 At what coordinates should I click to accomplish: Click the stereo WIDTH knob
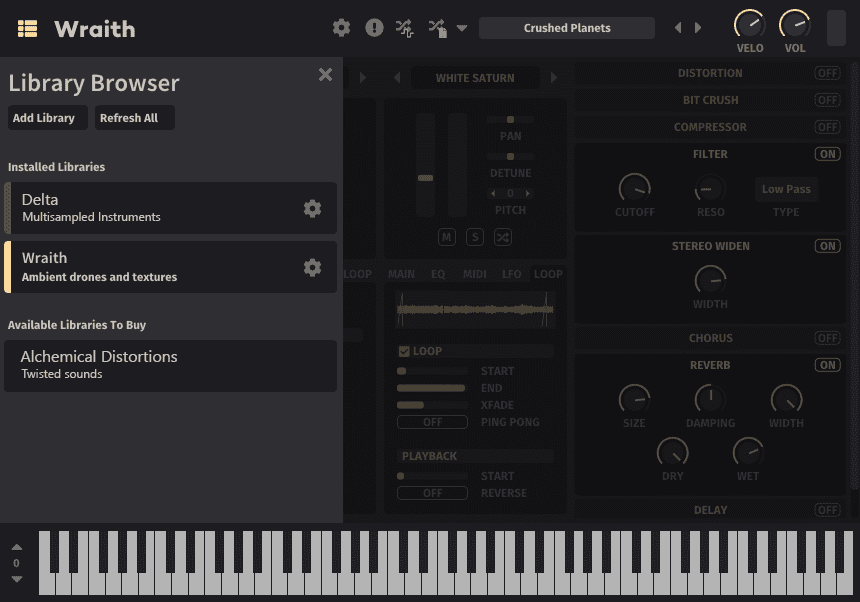[x=710, y=280]
